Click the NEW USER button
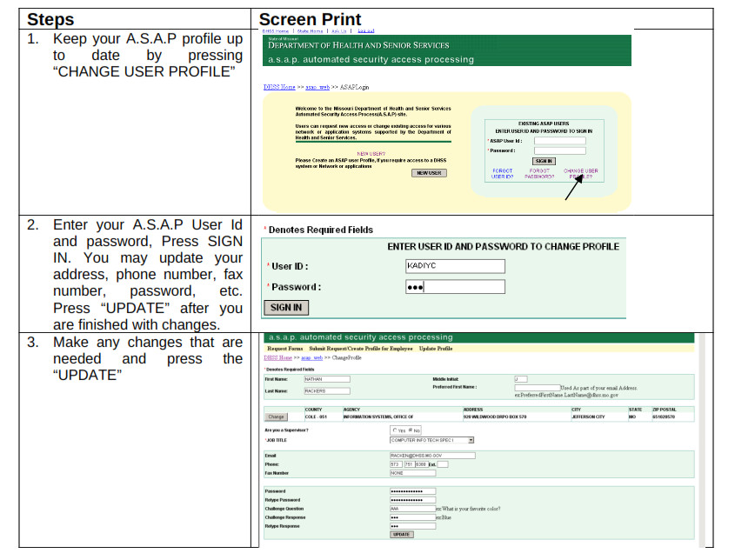 (429, 173)
